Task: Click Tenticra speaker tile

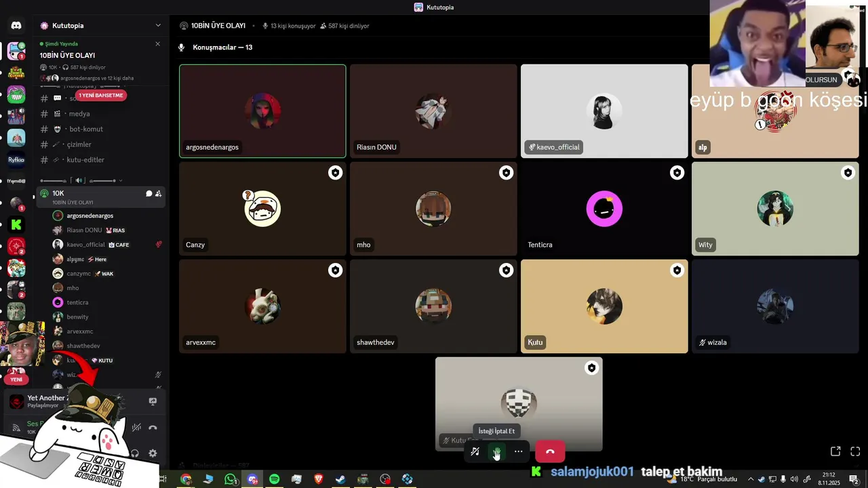Action: [604, 209]
